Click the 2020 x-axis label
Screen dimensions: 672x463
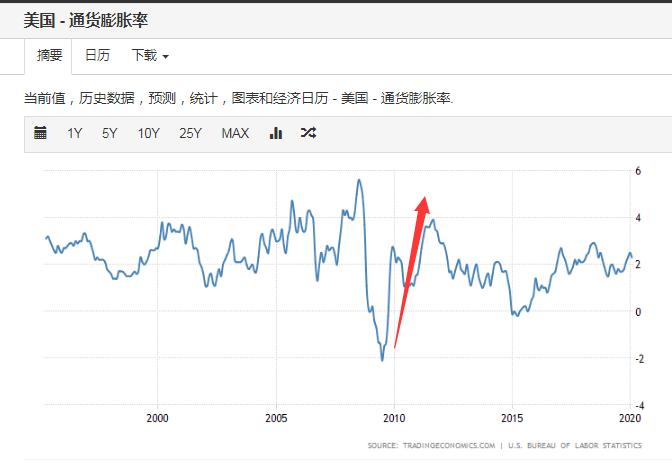(630, 418)
